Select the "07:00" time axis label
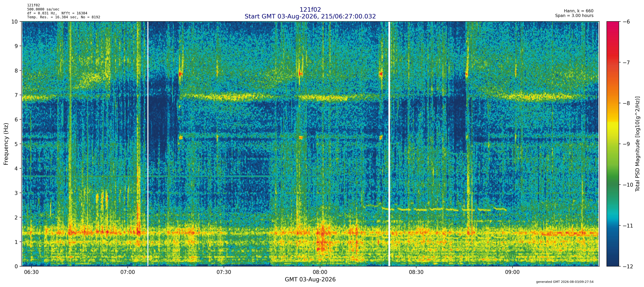This screenshot has width=644, height=287. point(127,272)
